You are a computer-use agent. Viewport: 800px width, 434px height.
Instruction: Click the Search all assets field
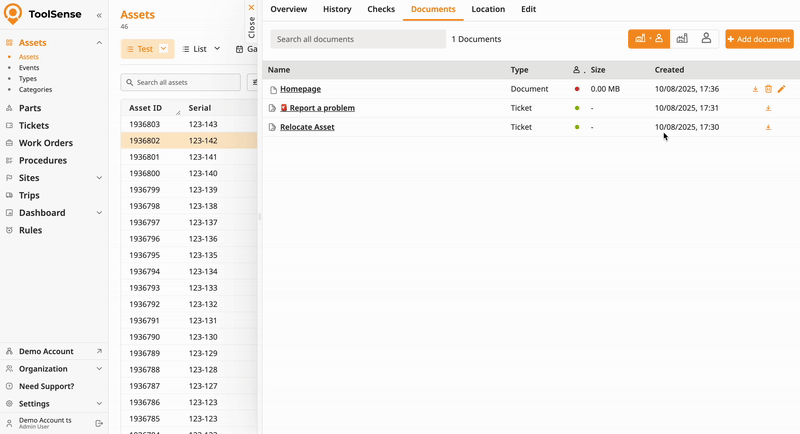(x=181, y=82)
